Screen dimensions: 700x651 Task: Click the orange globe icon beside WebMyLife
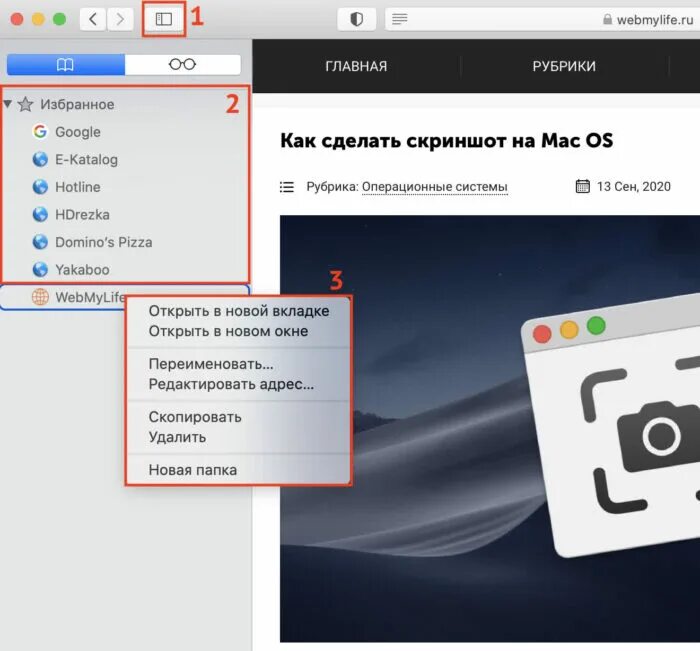point(40,297)
